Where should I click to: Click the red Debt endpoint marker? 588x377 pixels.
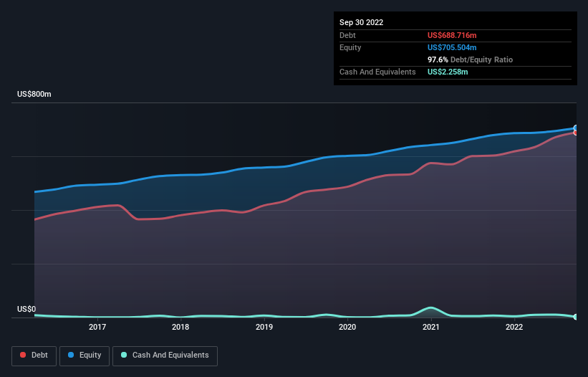(576, 133)
